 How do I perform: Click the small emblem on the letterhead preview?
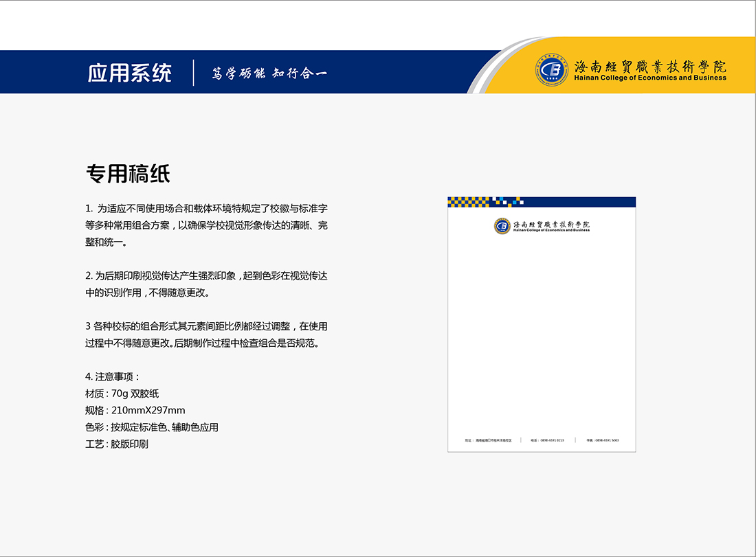point(502,226)
